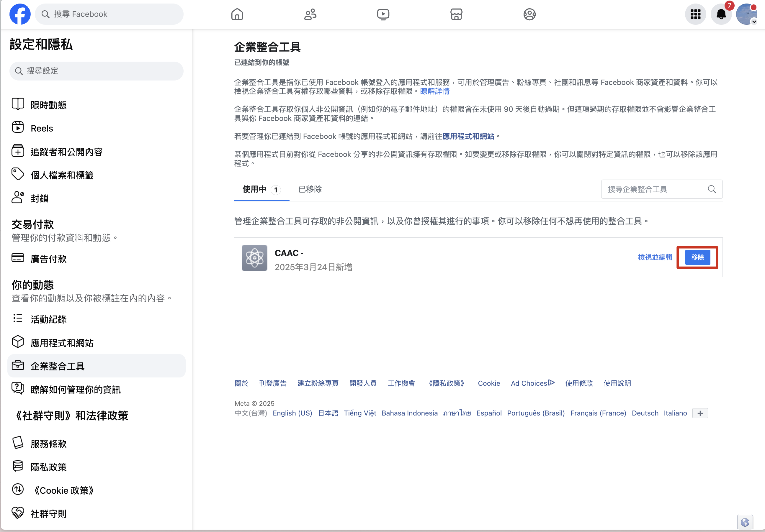The width and height of the screenshot is (765, 532).
Task: Click the CAAC app icon
Action: coord(254,258)
